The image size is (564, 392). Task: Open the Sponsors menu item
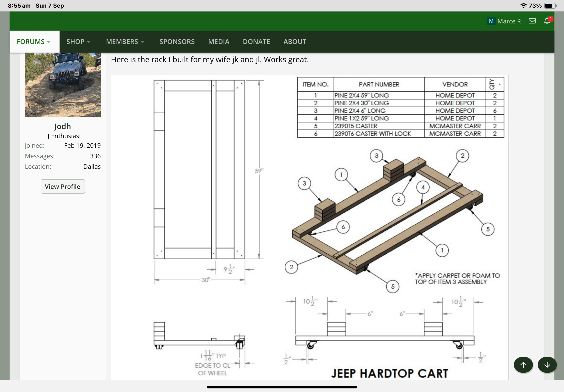tap(177, 42)
